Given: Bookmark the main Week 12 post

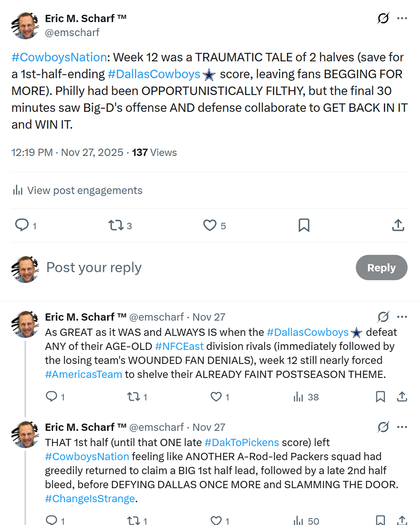Looking at the screenshot, I should (x=304, y=225).
